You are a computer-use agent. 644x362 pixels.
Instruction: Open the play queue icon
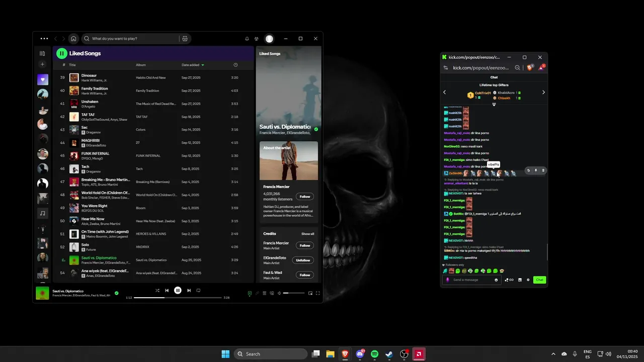click(x=265, y=293)
